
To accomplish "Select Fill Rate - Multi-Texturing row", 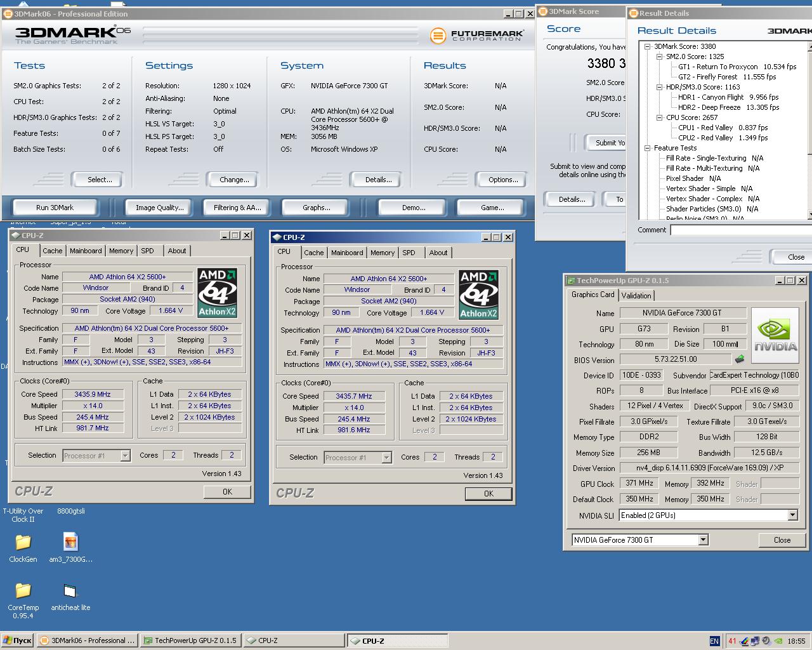I will (712, 168).
